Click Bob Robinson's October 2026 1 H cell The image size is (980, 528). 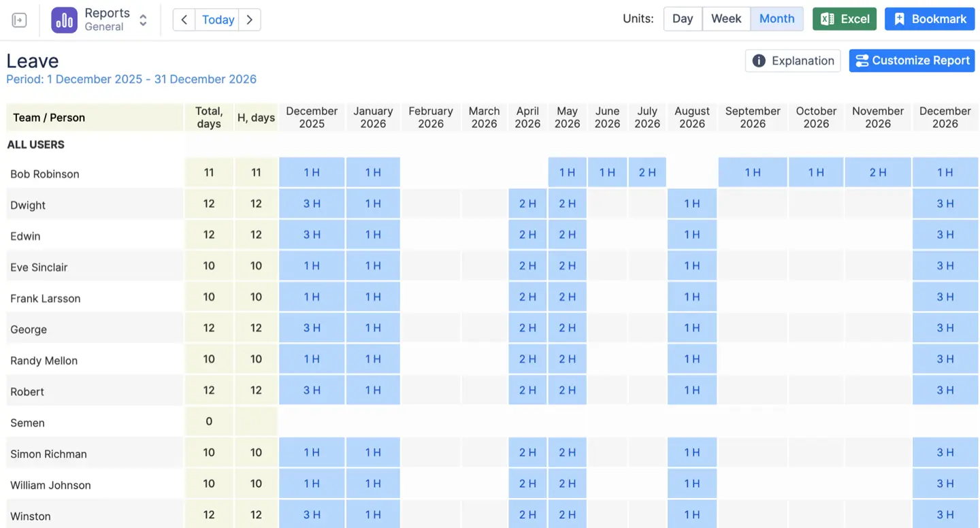[x=816, y=172]
